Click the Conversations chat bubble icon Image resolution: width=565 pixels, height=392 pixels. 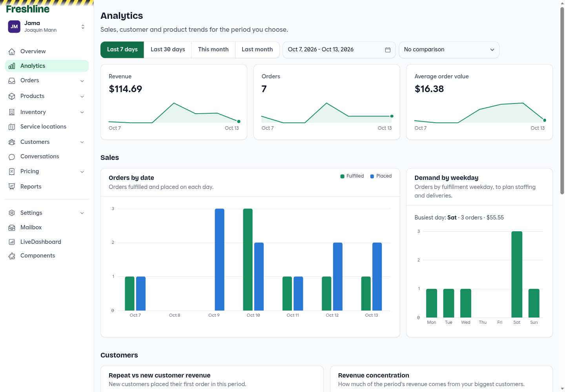(12, 156)
